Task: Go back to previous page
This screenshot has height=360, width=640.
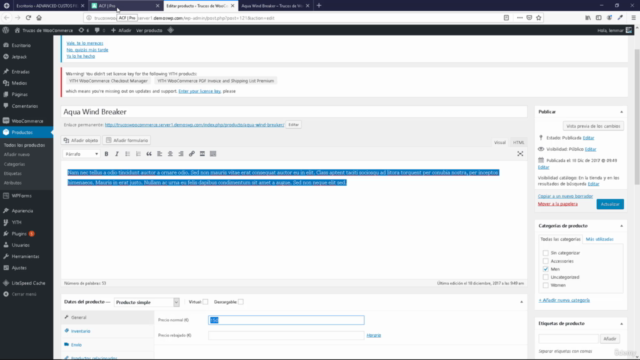Action: [x=7, y=18]
